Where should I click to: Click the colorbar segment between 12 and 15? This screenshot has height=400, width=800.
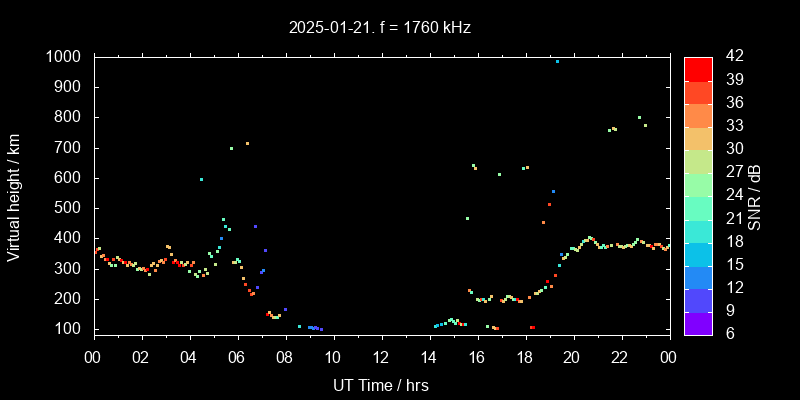click(x=697, y=276)
